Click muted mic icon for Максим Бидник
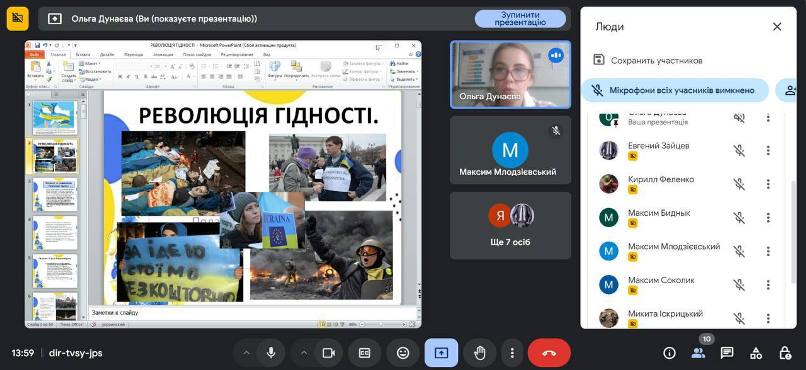Screen dimensions: 806x370 coord(739,217)
